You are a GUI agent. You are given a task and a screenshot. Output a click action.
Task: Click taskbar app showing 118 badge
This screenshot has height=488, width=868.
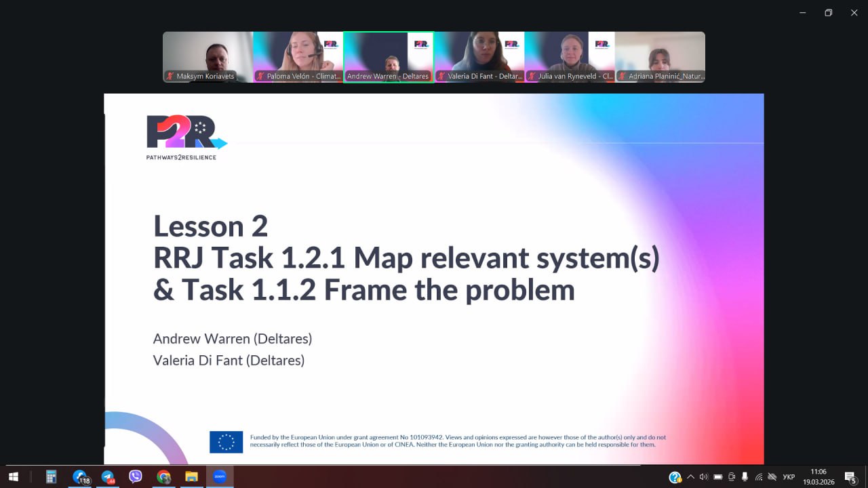[80, 477]
